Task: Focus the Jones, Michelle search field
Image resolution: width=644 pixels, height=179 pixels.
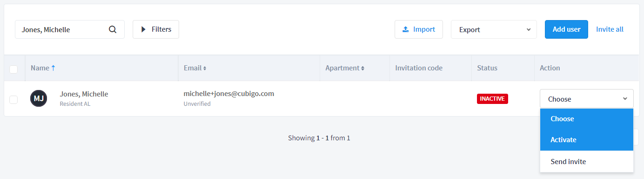Action: (x=70, y=29)
